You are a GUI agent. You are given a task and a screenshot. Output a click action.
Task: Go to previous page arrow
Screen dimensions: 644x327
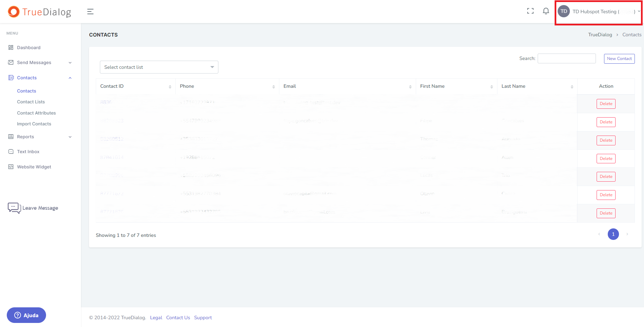click(599, 234)
